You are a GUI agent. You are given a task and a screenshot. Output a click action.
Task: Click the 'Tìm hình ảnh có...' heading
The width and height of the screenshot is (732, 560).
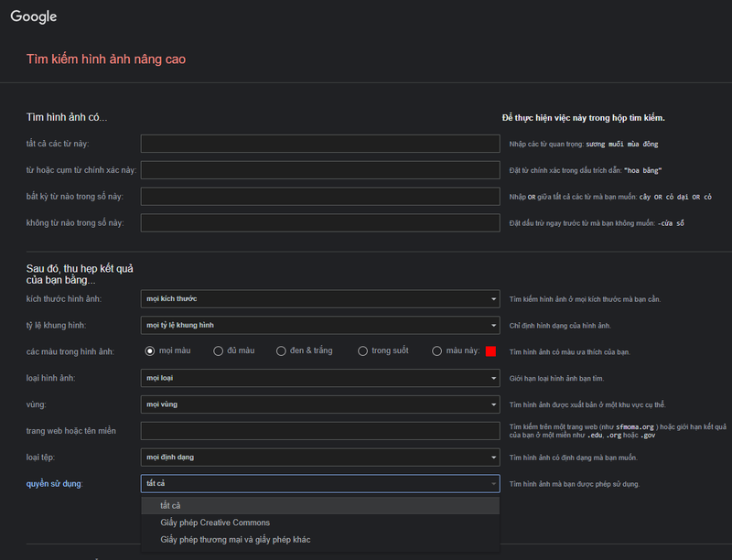point(67,117)
